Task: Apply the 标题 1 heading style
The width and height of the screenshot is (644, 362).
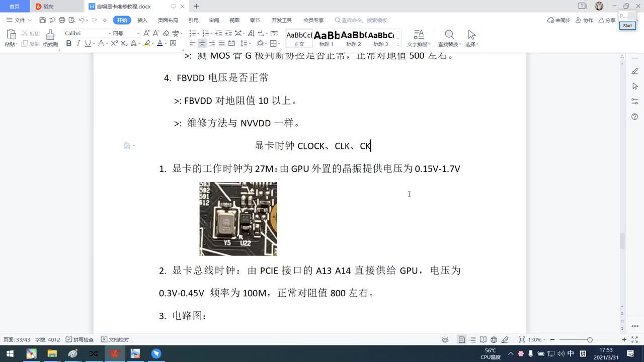Action: click(x=327, y=38)
